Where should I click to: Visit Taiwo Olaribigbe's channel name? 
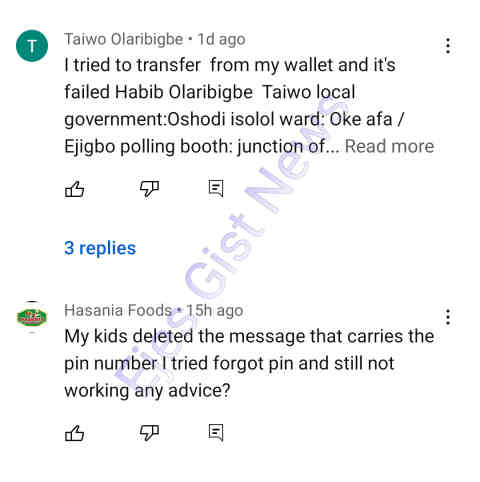(124, 39)
